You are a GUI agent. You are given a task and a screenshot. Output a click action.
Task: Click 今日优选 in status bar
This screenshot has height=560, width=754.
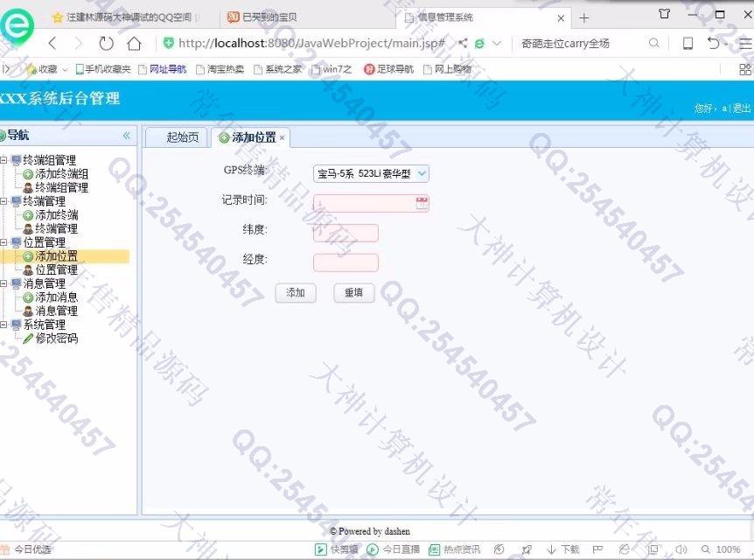pos(26,549)
